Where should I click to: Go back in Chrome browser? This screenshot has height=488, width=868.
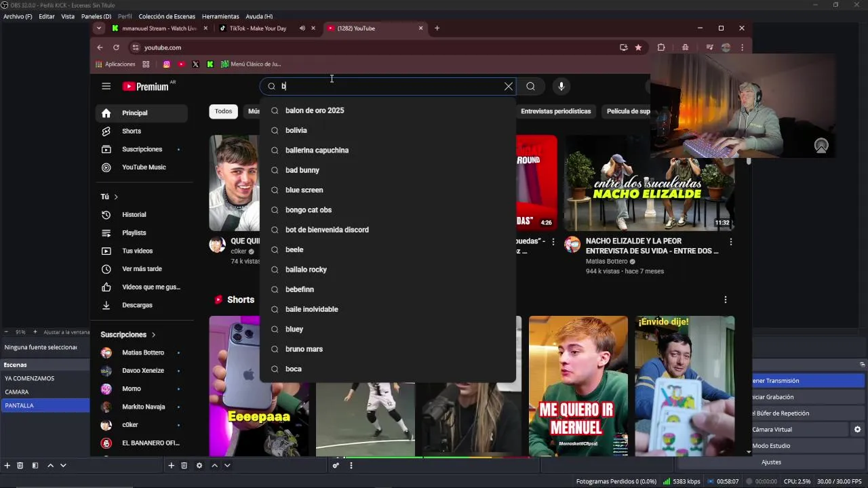click(100, 47)
